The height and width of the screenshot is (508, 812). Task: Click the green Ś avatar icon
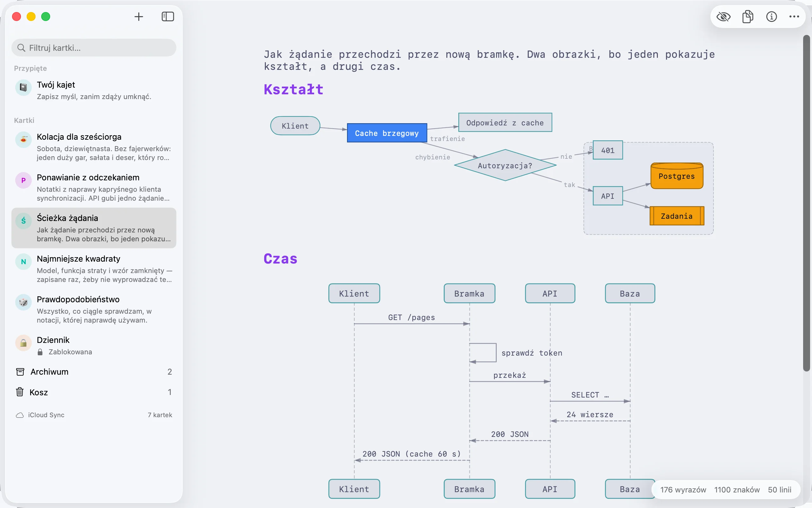click(x=23, y=221)
